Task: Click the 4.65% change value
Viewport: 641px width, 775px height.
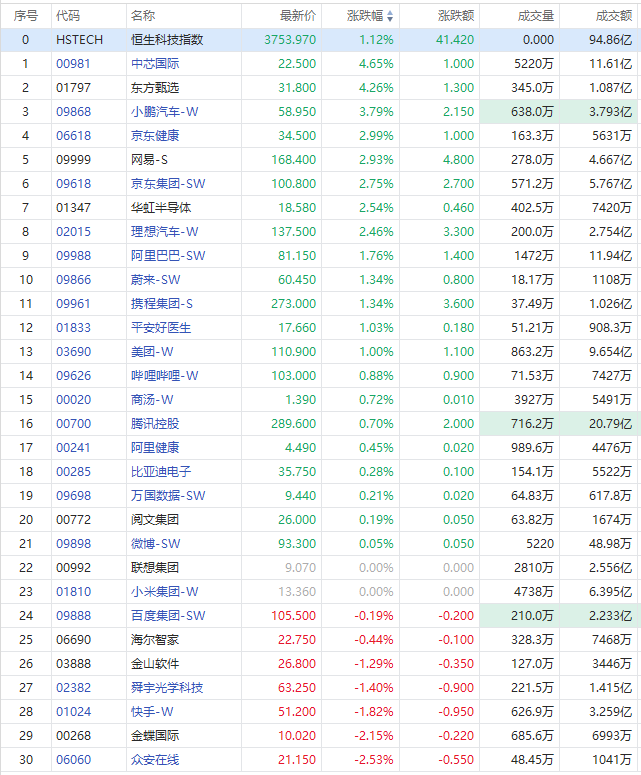Action: coord(376,64)
